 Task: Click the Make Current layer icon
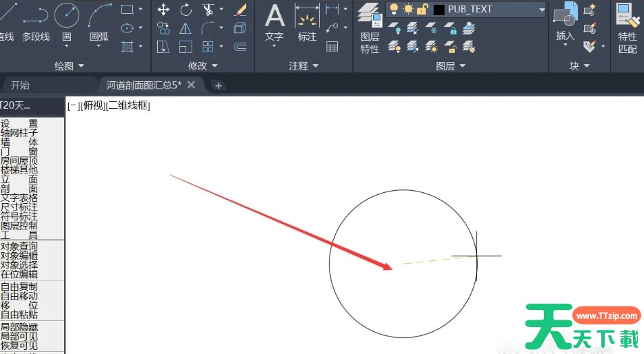469,28
